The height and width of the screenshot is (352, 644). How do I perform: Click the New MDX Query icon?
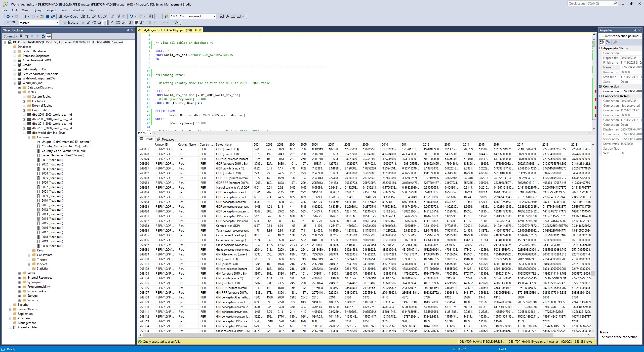(88, 16)
